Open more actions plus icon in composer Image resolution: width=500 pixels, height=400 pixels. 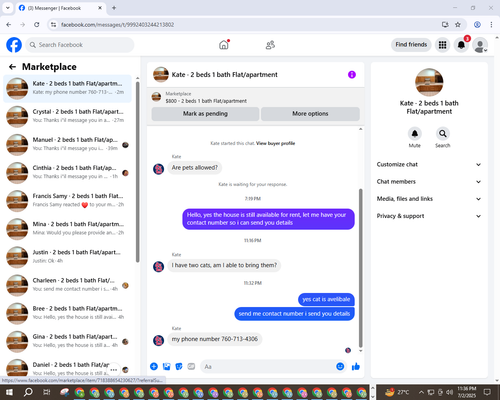[154, 366]
